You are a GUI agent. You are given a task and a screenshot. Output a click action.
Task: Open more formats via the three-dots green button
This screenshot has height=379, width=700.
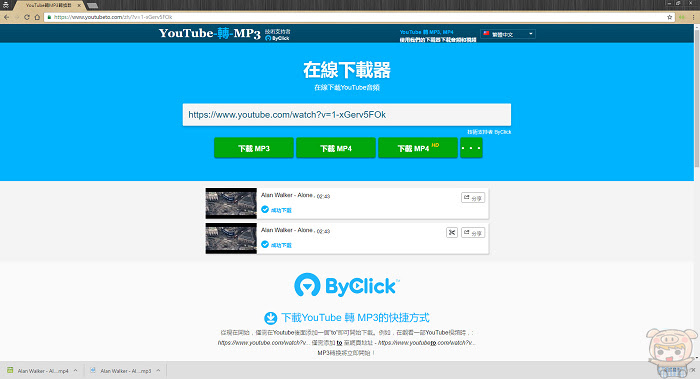(x=471, y=148)
